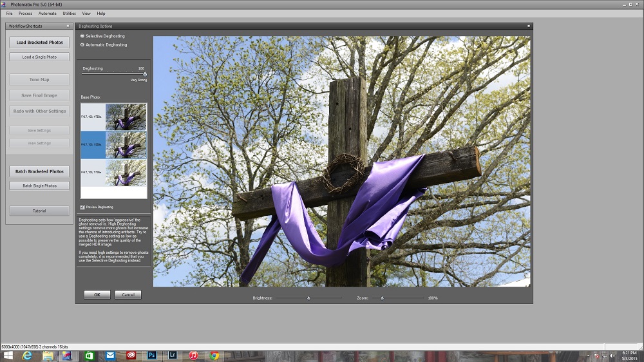Click OK to confirm deghosting options
Image resolution: width=644 pixels, height=362 pixels.
point(97,294)
